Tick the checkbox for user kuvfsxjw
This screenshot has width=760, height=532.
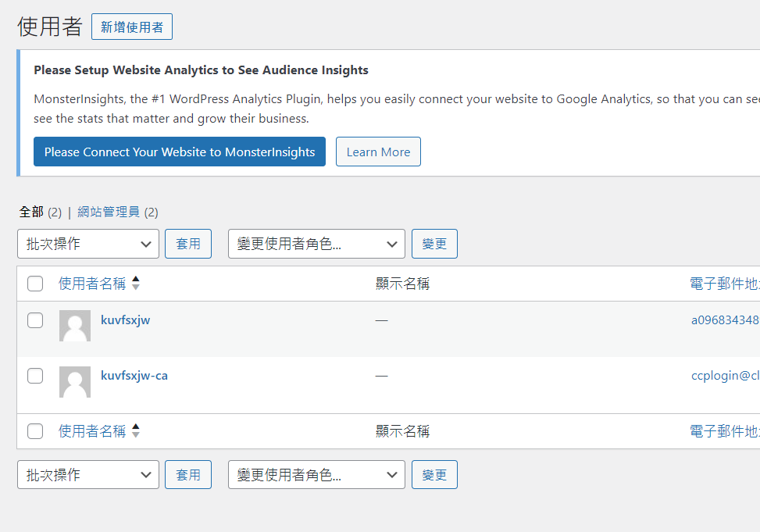(35, 320)
